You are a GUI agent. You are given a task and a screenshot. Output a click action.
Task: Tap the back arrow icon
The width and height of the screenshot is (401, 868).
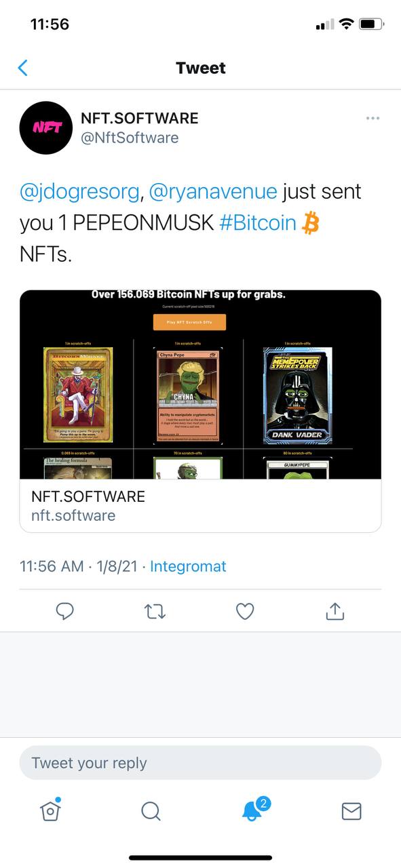coord(22,68)
